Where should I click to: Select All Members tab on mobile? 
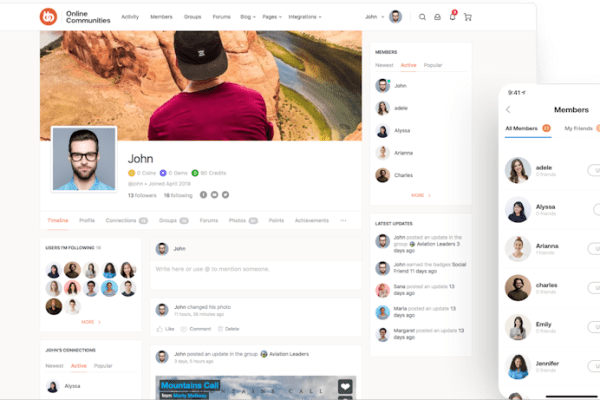[x=528, y=128]
